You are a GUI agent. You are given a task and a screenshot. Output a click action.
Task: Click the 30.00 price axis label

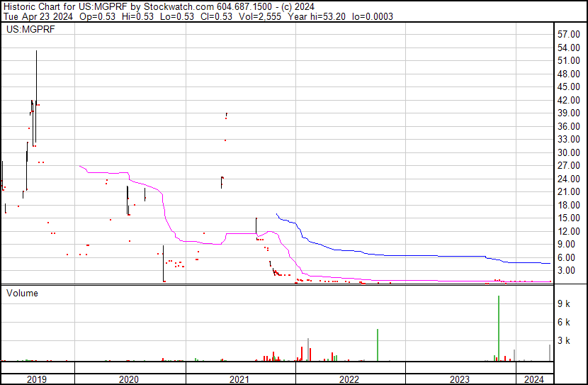pos(570,153)
